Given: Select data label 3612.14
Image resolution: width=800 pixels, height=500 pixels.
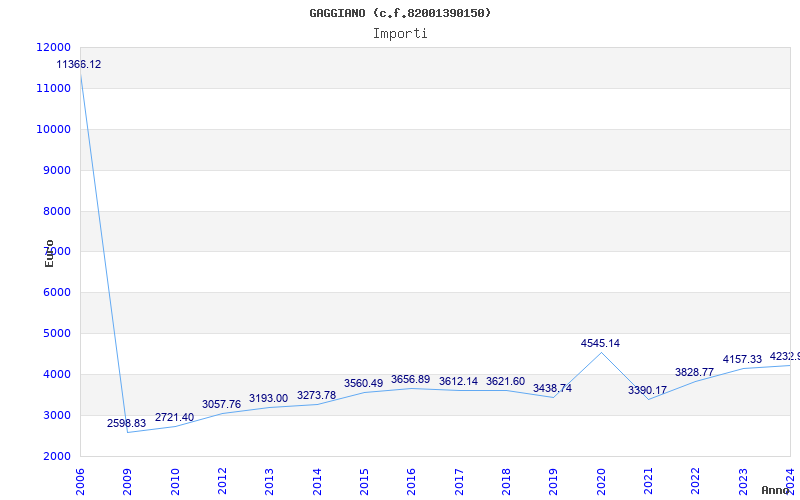Looking at the screenshot, I should [x=458, y=381].
